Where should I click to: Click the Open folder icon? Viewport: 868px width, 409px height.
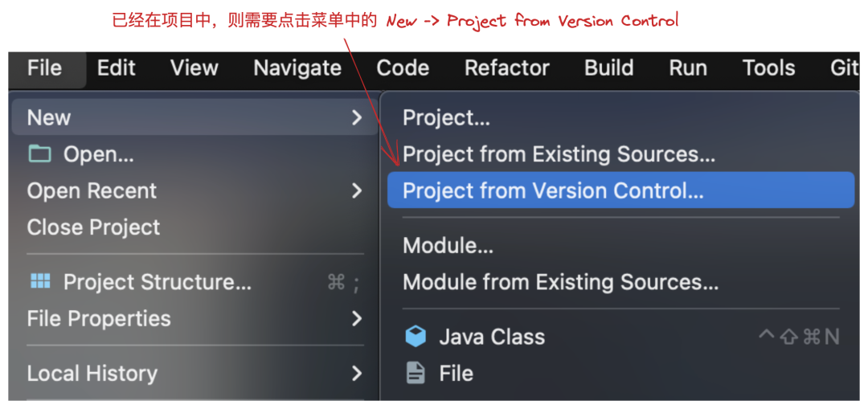click(x=39, y=153)
